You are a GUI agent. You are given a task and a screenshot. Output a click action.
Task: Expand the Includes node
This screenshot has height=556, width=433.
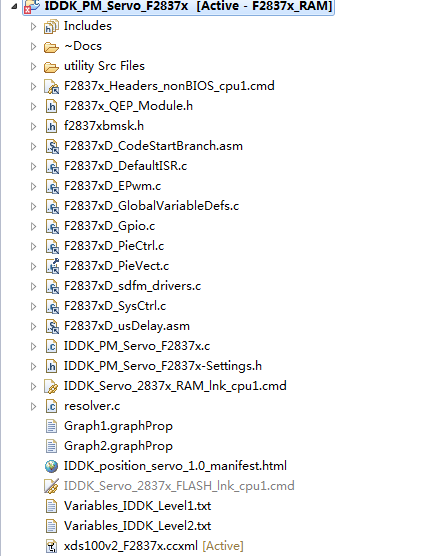(33, 27)
